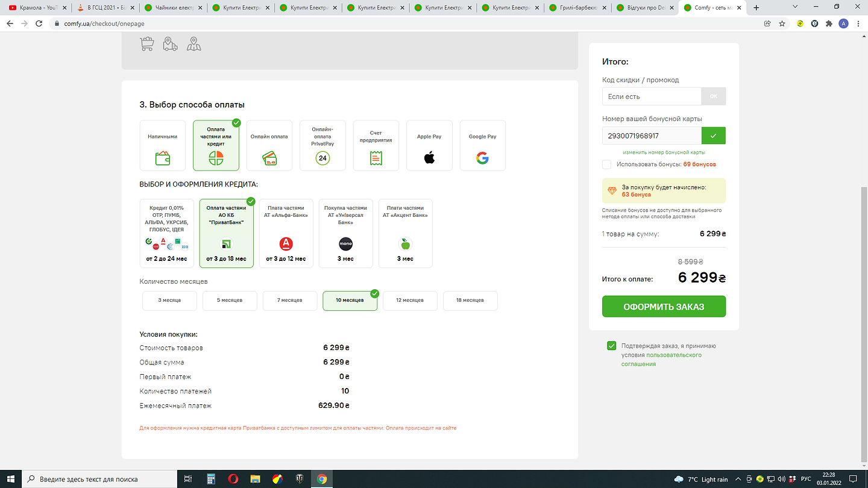Select 12 months installment term

point(410,301)
